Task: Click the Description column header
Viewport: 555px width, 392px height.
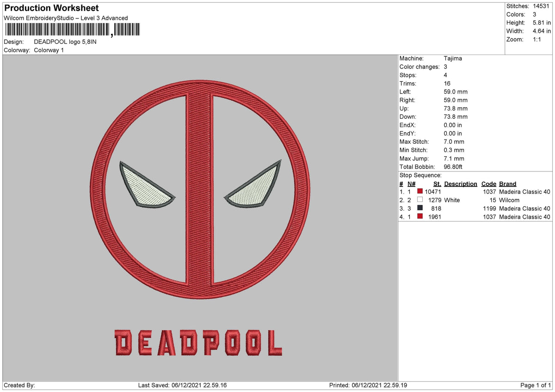Action: point(461,184)
